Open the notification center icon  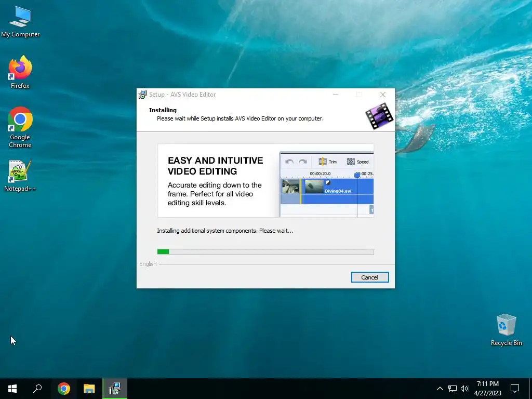[515, 389]
